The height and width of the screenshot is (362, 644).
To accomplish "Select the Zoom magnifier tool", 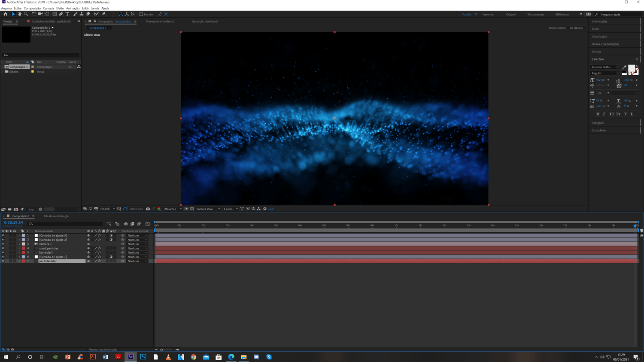I will (26, 14).
